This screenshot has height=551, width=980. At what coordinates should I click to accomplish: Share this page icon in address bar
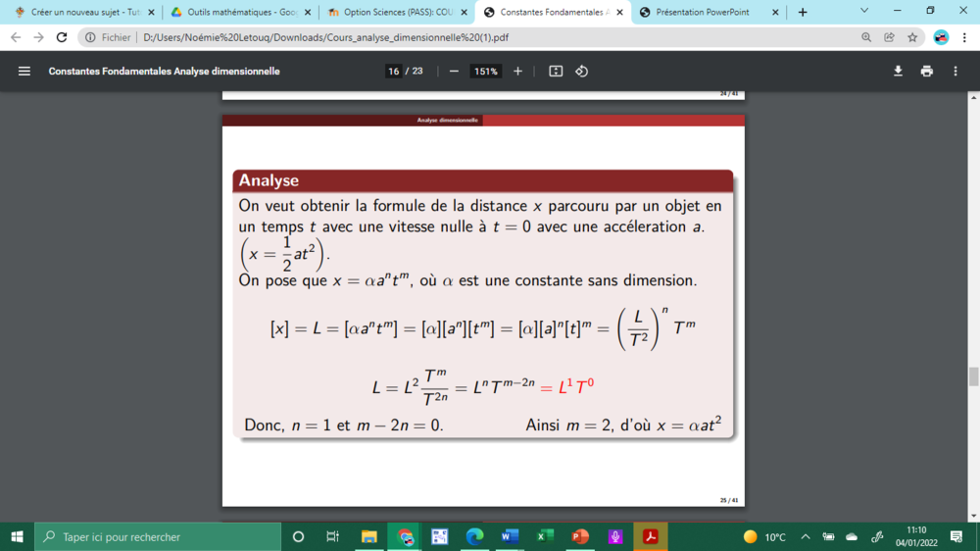coord(890,37)
